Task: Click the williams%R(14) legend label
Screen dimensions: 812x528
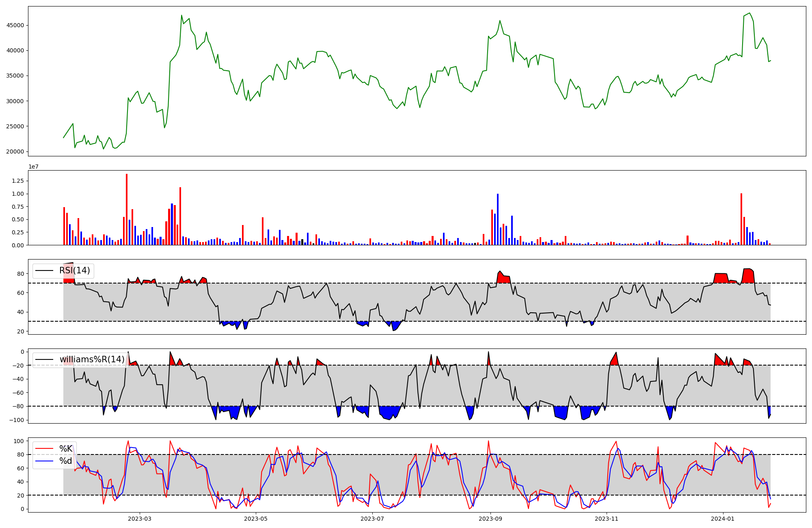Action: pos(92,359)
